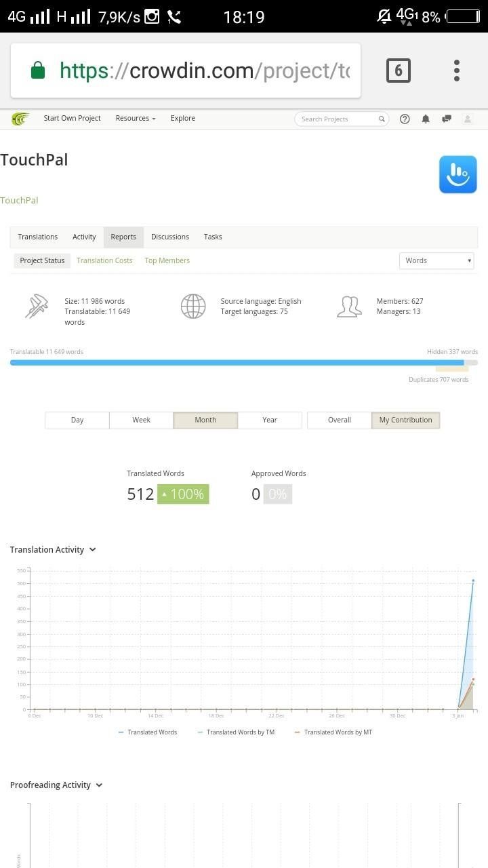The height and width of the screenshot is (868, 488).
Task: Open the help question mark icon
Action: 405,119
